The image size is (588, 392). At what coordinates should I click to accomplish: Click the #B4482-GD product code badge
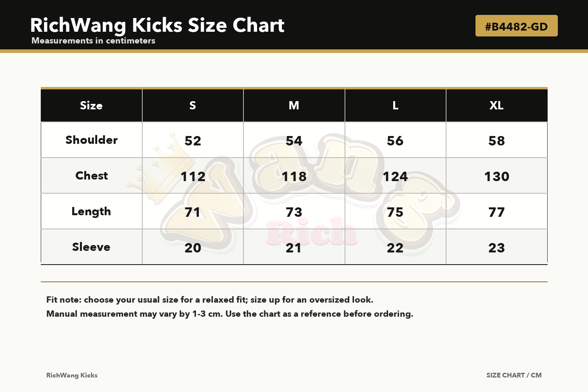point(516,26)
